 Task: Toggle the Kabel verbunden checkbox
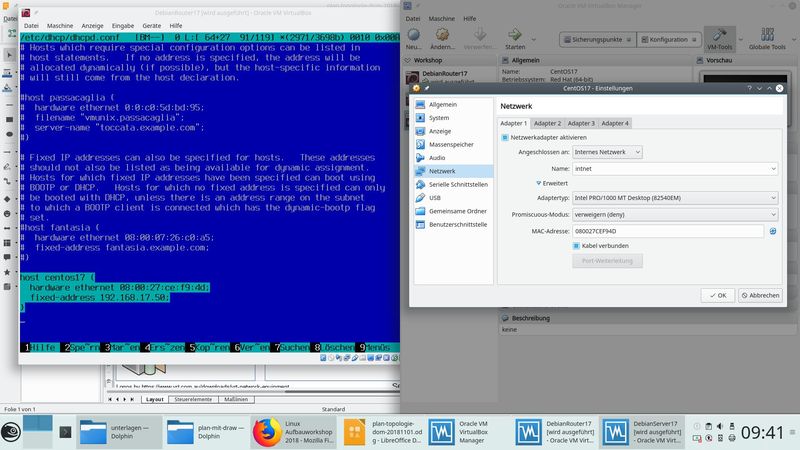click(576, 246)
